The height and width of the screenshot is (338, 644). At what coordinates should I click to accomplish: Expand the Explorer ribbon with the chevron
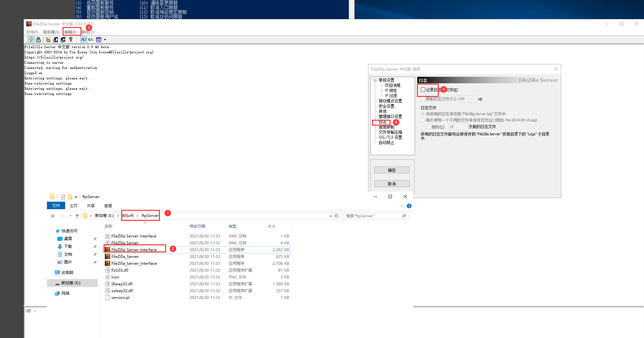coord(402,206)
